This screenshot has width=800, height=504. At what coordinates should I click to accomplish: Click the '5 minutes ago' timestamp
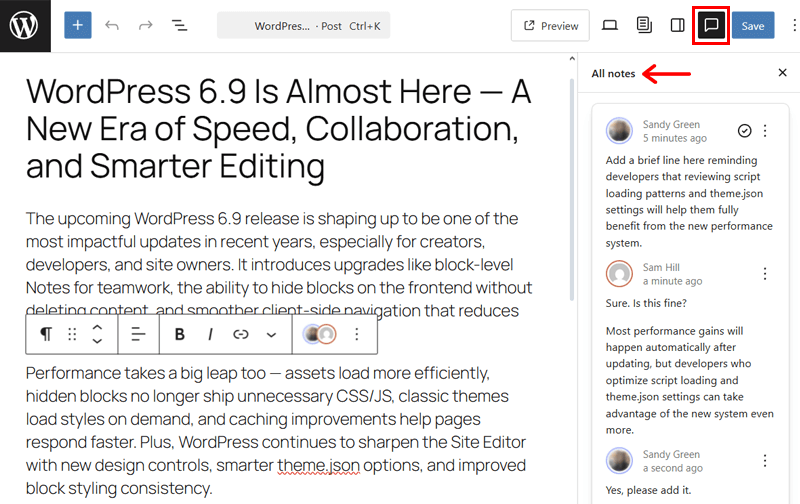674,138
